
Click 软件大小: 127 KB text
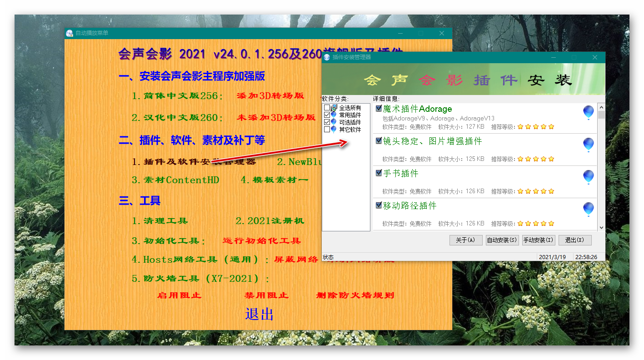[x=461, y=127]
